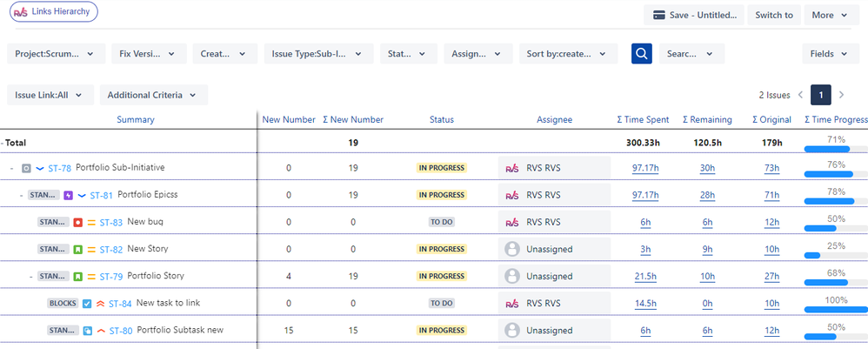The height and width of the screenshot is (349, 868).
Task: Open the Fields dropdown
Action: (830, 54)
